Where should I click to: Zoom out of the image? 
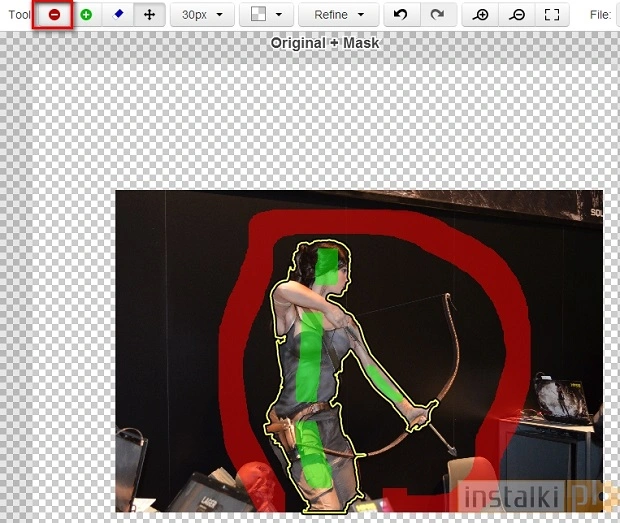coord(517,15)
